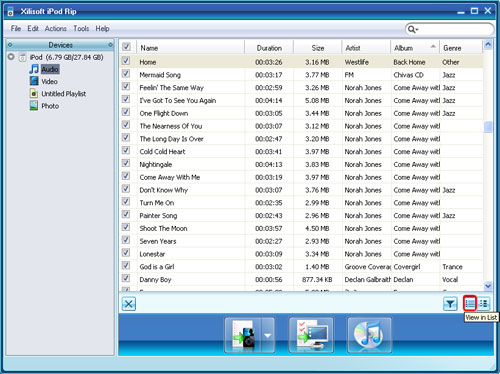Select the song "Lonestar"

[152, 254]
